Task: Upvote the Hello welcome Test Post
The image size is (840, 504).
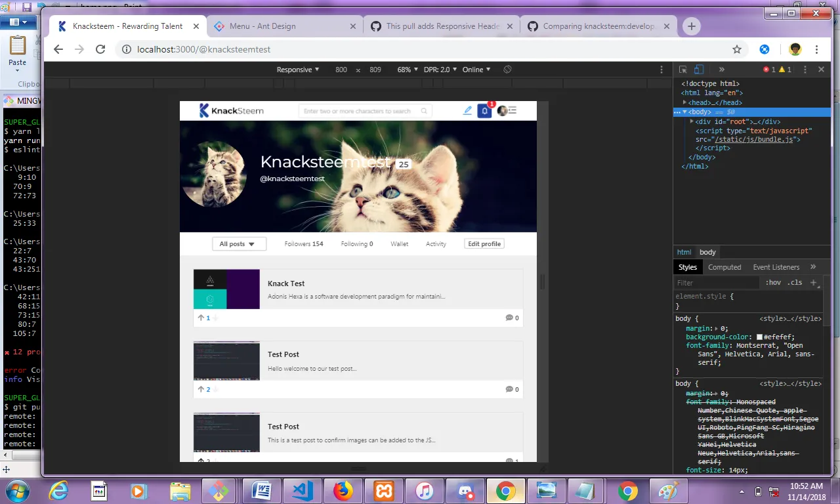Action: click(x=201, y=389)
